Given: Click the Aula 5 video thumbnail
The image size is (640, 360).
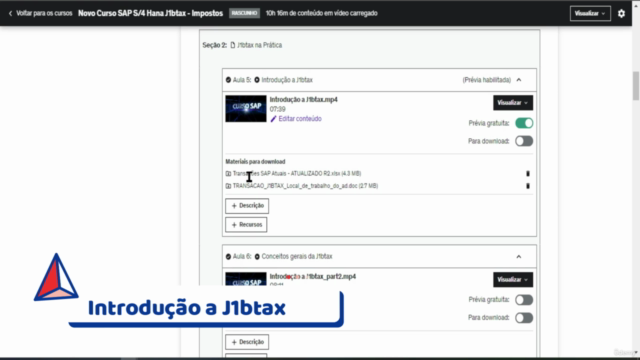Looking at the screenshot, I should point(246,109).
